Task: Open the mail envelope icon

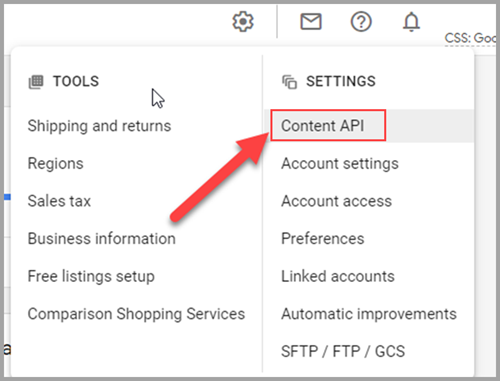Action: (x=311, y=22)
